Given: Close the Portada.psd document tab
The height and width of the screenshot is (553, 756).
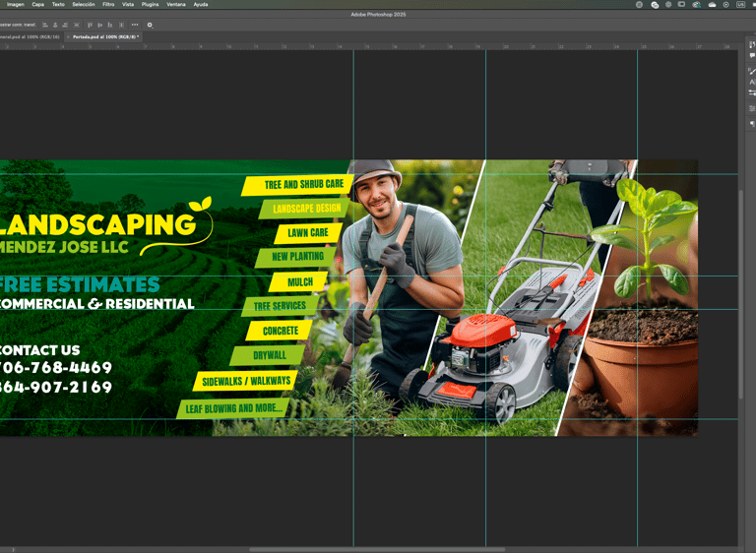Looking at the screenshot, I should pyautogui.click(x=68, y=36).
